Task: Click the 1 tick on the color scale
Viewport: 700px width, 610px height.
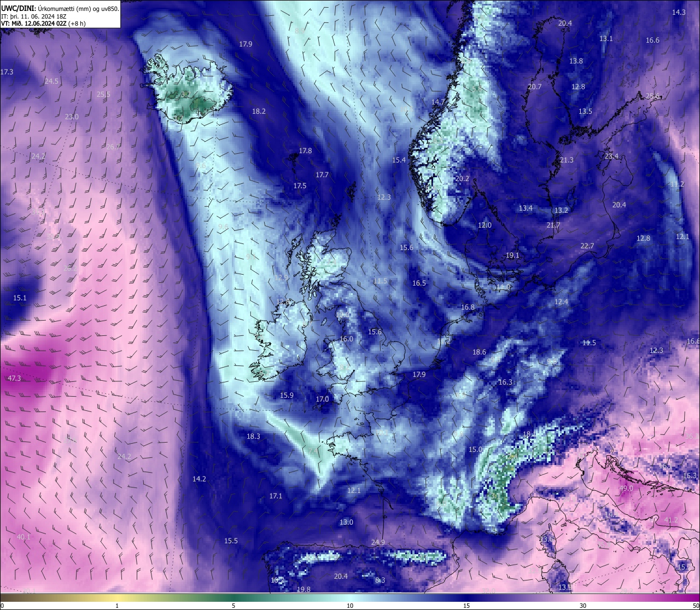Action: point(116,605)
